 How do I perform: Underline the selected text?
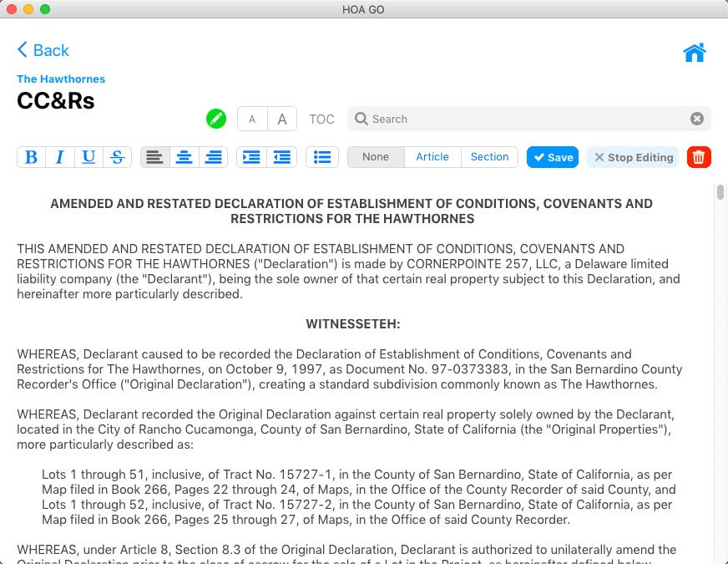point(88,157)
